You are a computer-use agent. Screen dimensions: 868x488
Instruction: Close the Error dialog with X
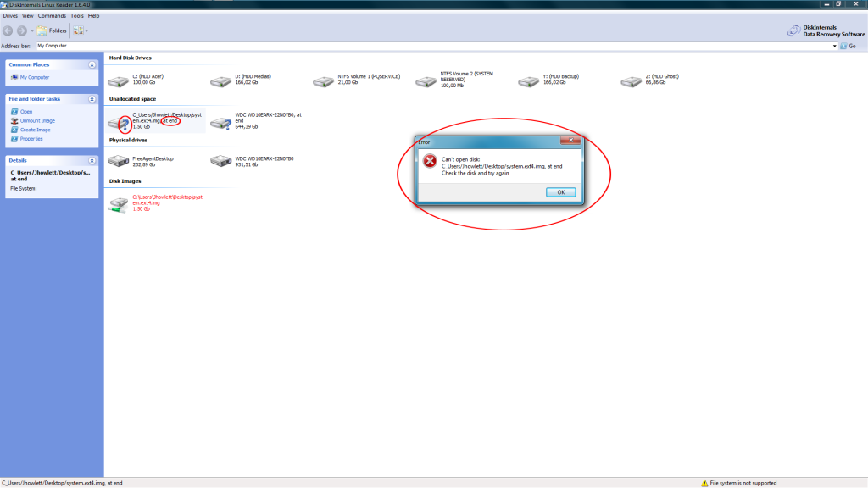tap(570, 141)
